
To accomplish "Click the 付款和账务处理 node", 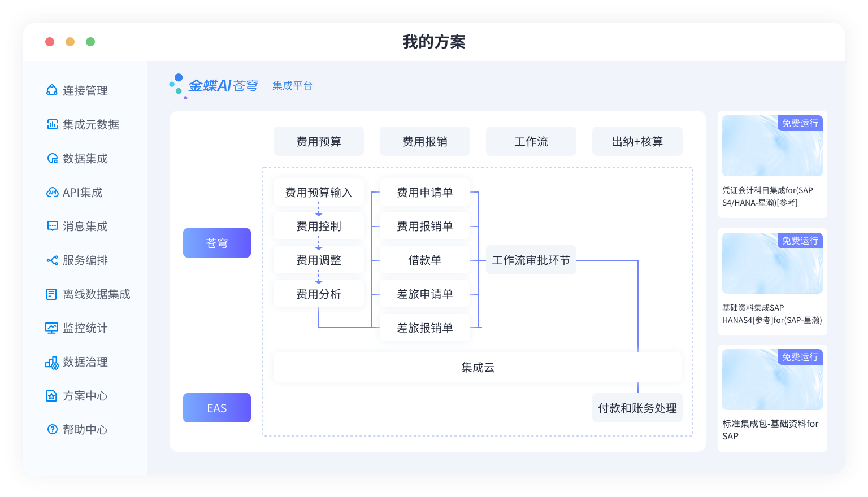I will pos(637,408).
